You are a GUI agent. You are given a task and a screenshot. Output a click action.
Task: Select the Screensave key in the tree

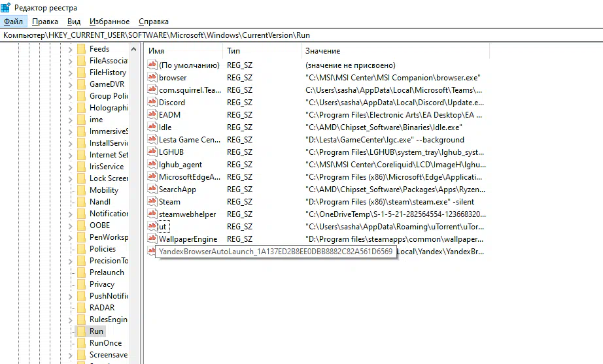coord(109,354)
